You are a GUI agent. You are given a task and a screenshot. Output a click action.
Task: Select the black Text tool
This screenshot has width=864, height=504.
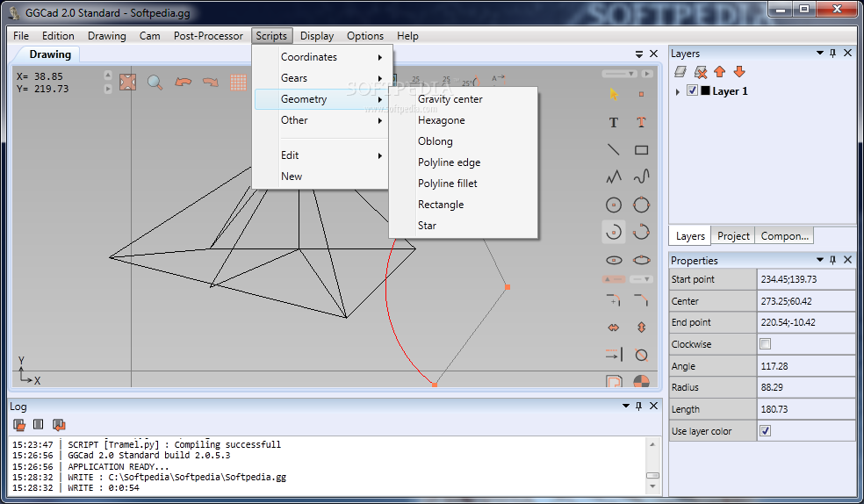click(613, 122)
